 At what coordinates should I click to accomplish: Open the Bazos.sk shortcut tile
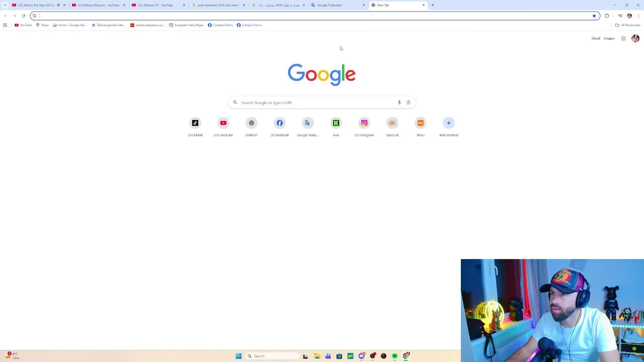(x=392, y=127)
